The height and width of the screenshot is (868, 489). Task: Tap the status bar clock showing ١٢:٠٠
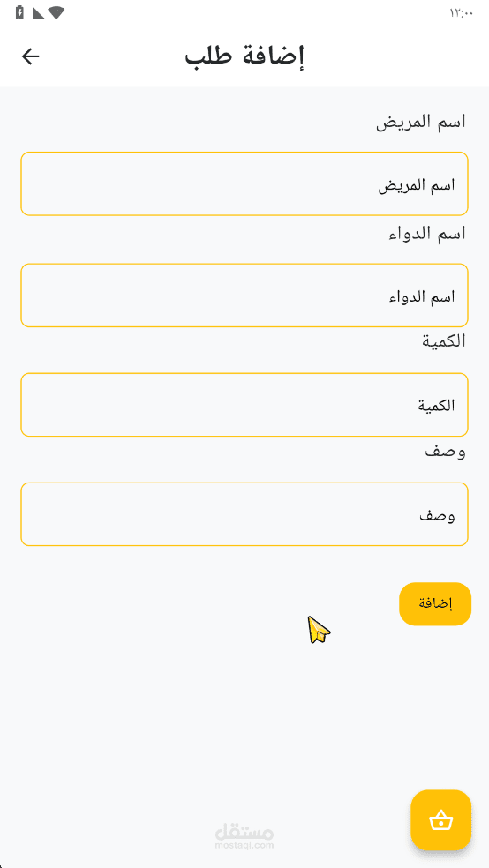click(x=462, y=14)
